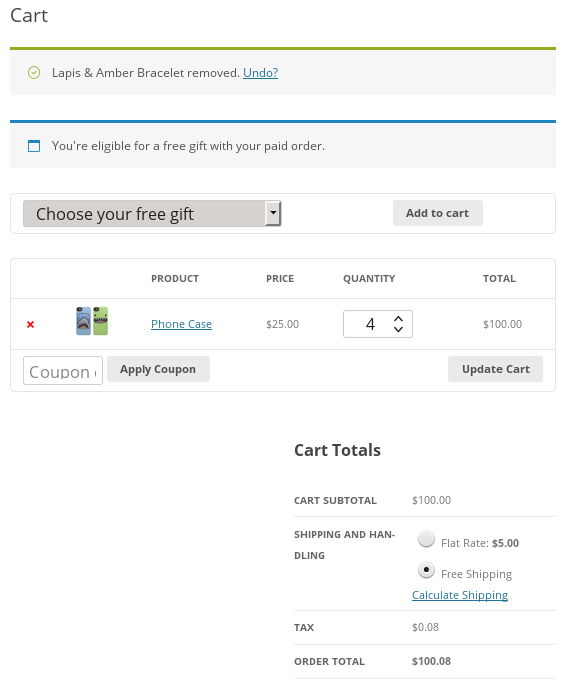Click the Update Cart button
Viewport: 574px width, 683px height.
(x=495, y=369)
